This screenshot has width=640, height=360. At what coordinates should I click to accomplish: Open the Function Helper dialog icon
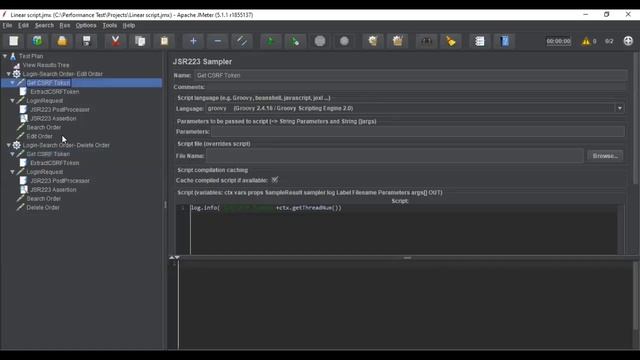tap(480, 41)
